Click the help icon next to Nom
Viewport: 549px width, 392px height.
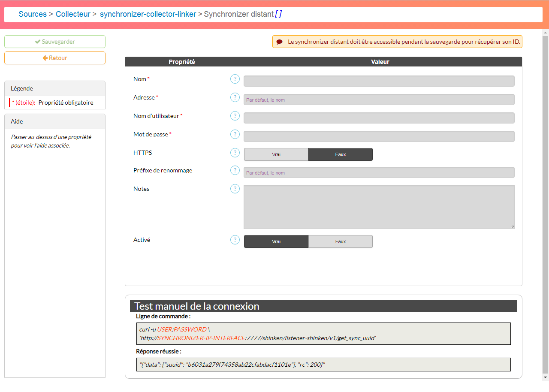235,79
